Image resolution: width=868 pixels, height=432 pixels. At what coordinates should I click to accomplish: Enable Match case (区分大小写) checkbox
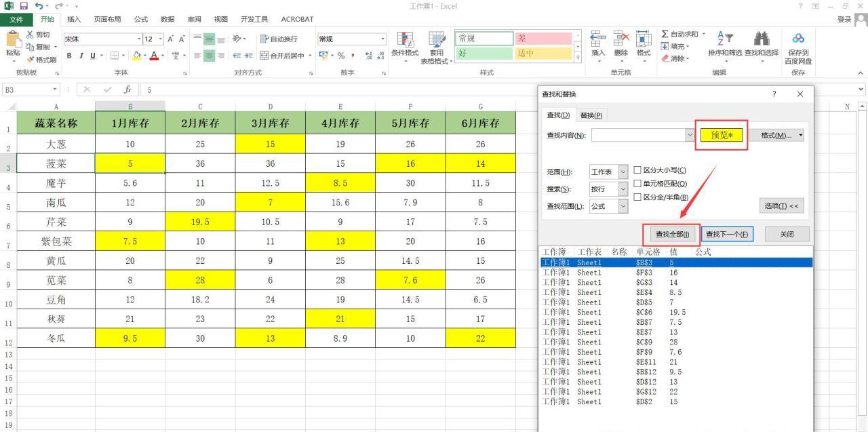click(637, 170)
